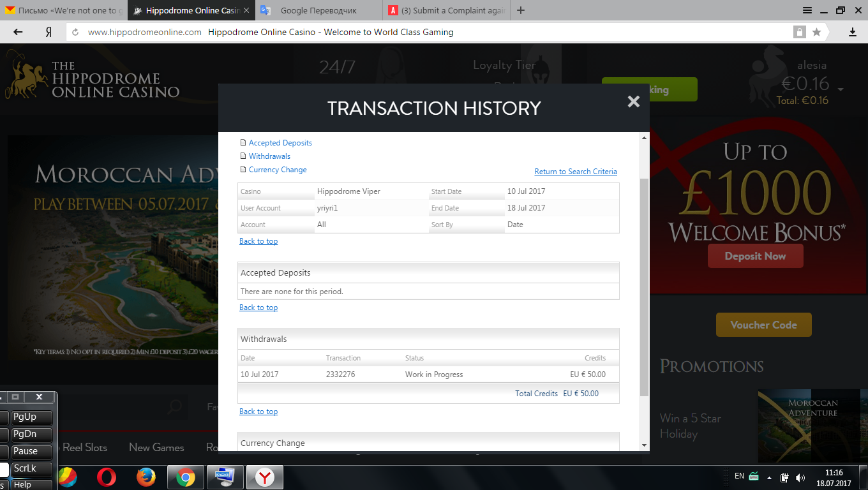
Task: Bookmark this page with the star icon
Action: [816, 32]
